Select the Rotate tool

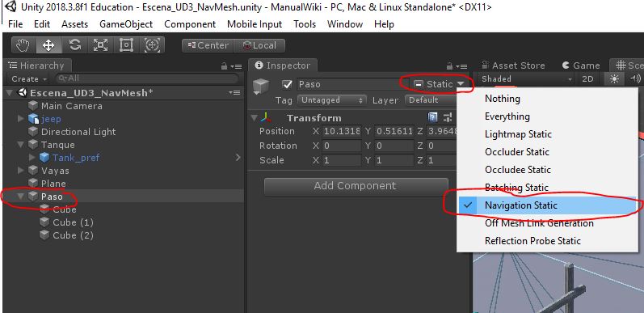74,45
